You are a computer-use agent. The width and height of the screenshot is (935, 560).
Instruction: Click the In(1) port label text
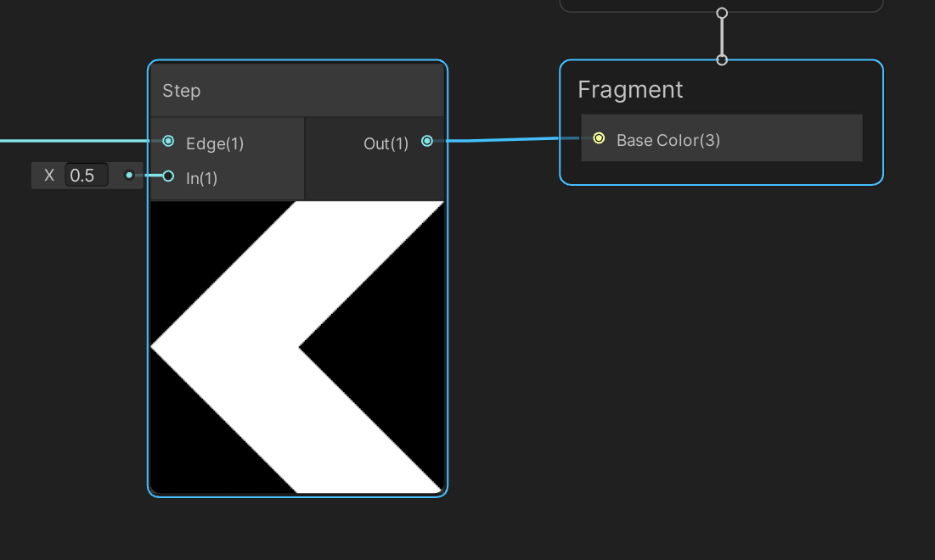[x=201, y=178]
